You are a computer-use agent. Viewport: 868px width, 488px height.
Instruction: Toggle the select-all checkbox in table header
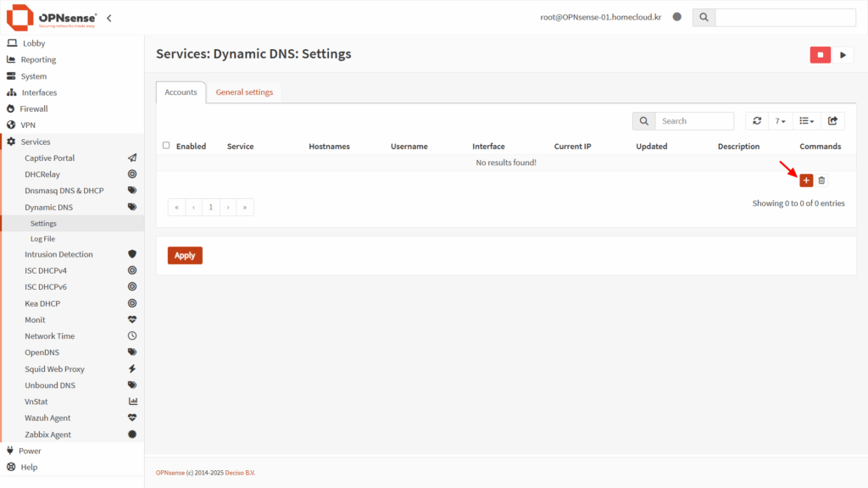pyautogui.click(x=166, y=146)
